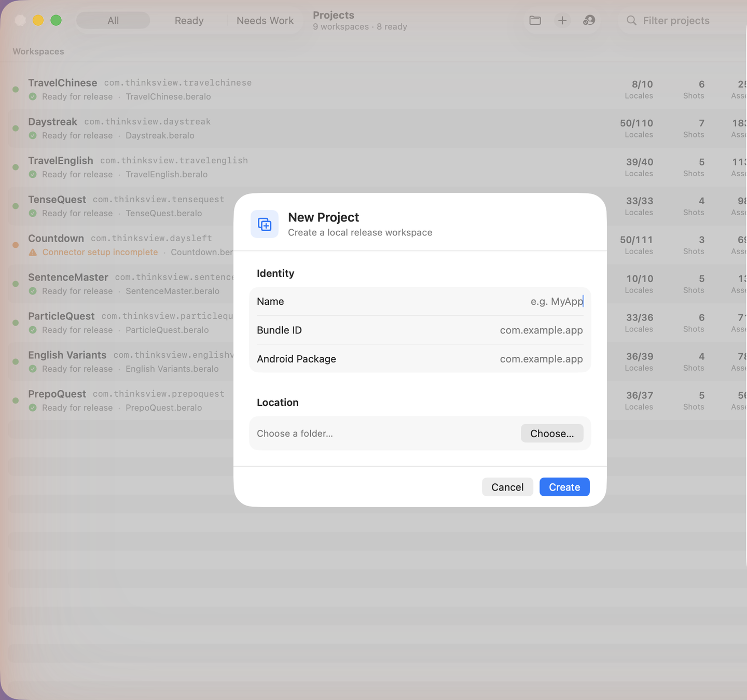Image resolution: width=747 pixels, height=700 pixels.
Task: Select the TravelEnglish workspace row
Action: 377,167
